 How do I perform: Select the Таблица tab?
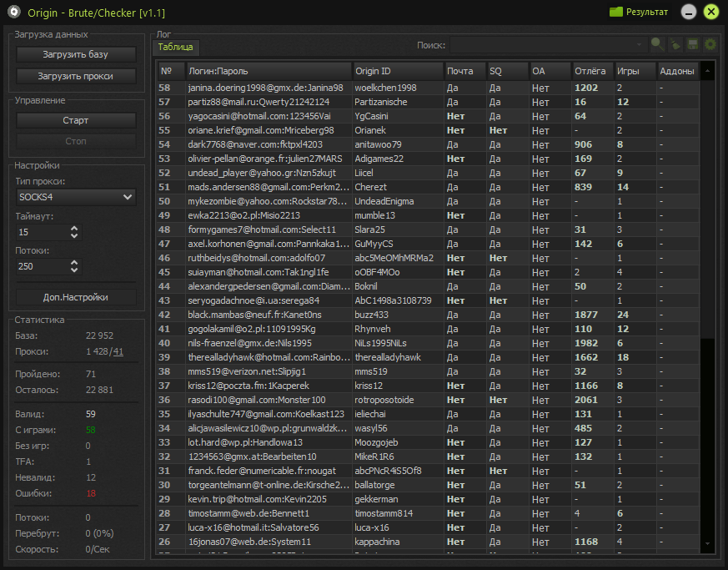175,47
